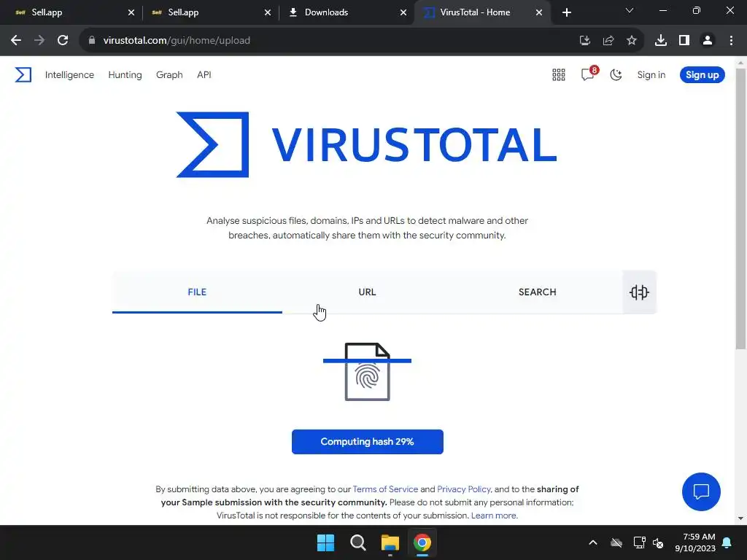Click Sign in link
This screenshot has width=747, height=560.
click(x=651, y=75)
